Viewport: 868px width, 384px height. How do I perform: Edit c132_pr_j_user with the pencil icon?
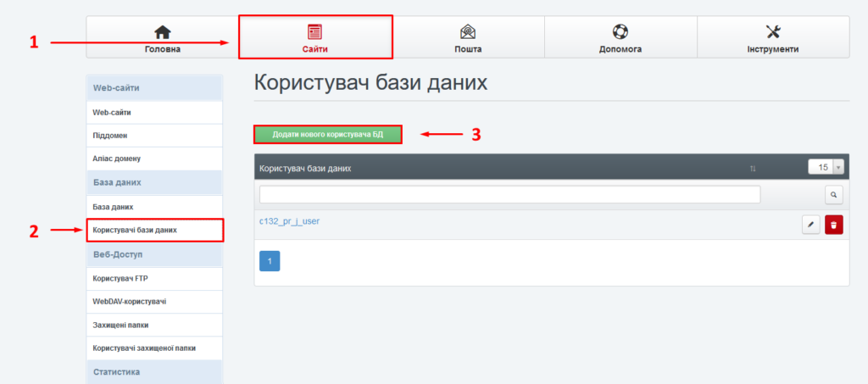[x=810, y=225]
